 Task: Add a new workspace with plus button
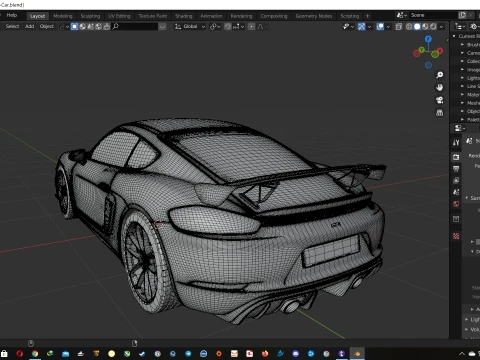(368, 16)
